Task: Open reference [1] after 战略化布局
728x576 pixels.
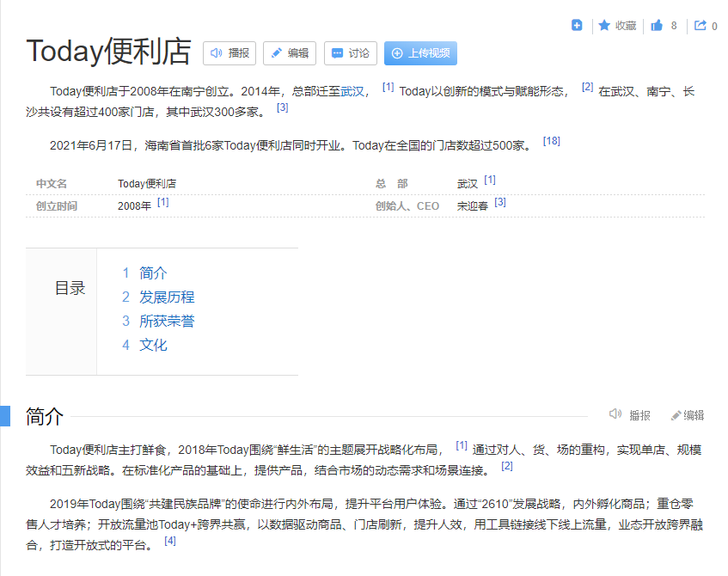Action: (x=462, y=445)
